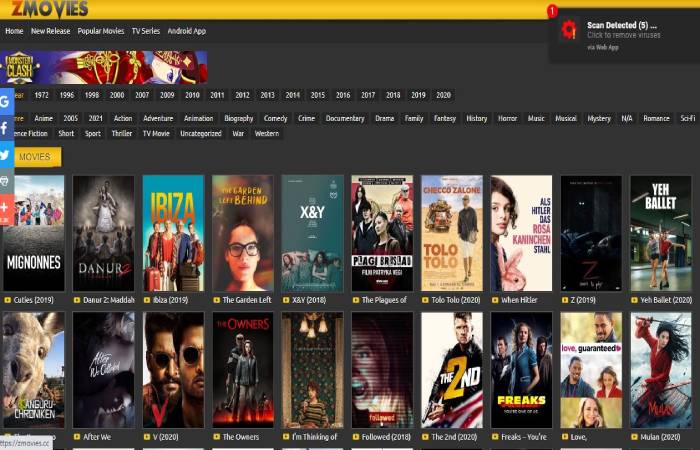The height and width of the screenshot is (450, 700).
Task: Open the Home menu item
Action: click(14, 31)
